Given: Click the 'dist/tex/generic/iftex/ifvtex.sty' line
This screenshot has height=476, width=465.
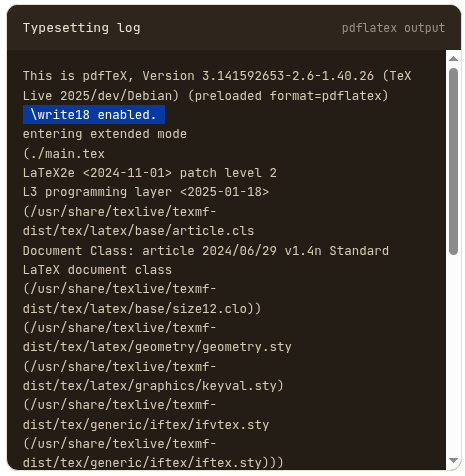Looking at the screenshot, I should pos(146,425).
